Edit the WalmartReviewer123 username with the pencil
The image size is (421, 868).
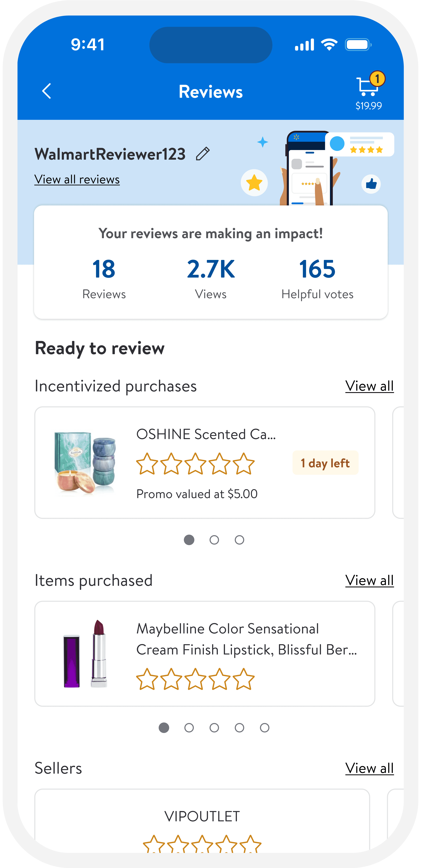203,154
